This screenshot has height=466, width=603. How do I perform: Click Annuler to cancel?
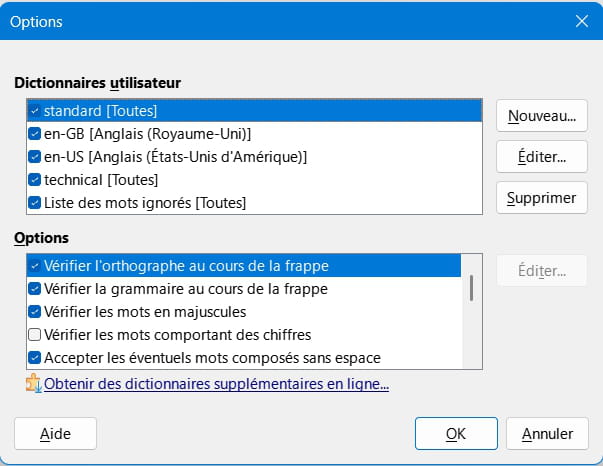tap(547, 434)
